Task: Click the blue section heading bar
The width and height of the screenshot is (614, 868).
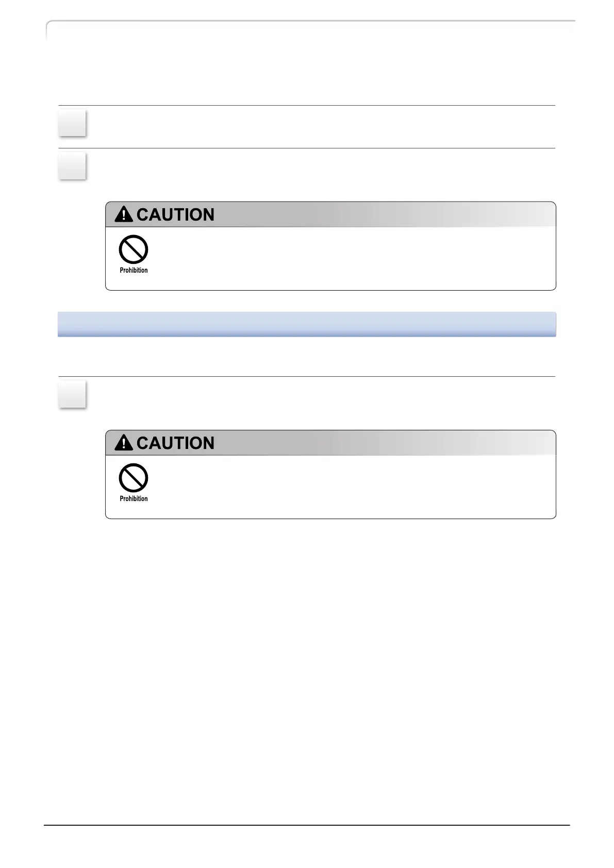Action: (x=307, y=324)
